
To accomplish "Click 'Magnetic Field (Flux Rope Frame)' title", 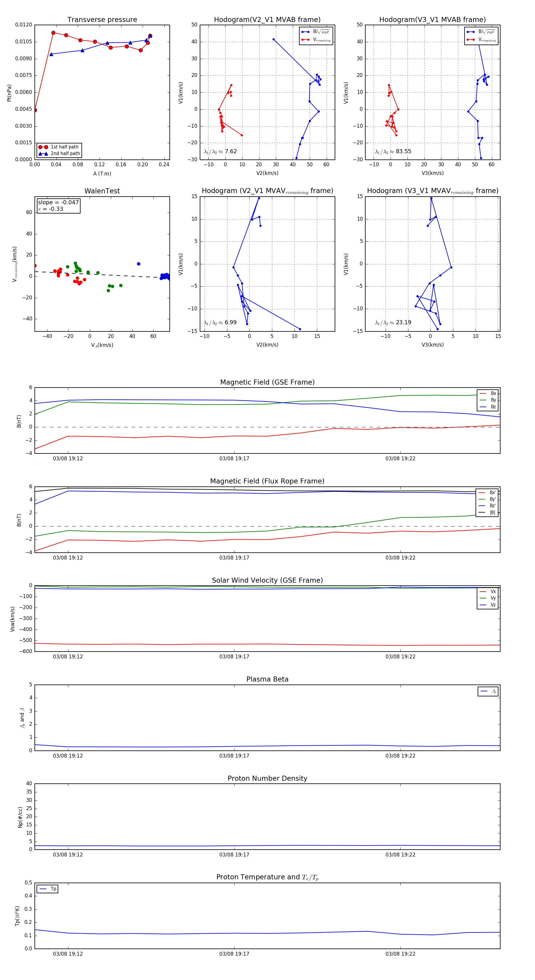I will [267, 481].
